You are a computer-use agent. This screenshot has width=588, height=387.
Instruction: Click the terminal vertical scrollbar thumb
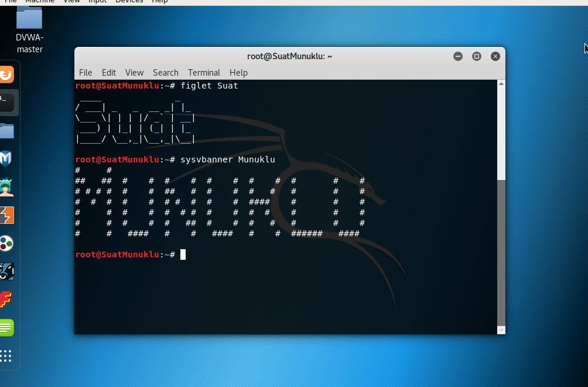pos(501,253)
